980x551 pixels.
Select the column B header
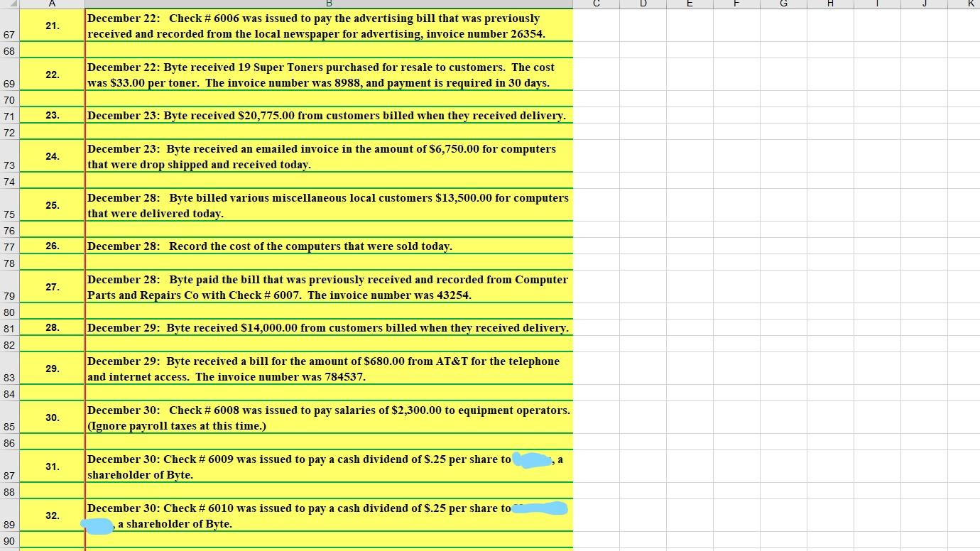tap(328, 4)
